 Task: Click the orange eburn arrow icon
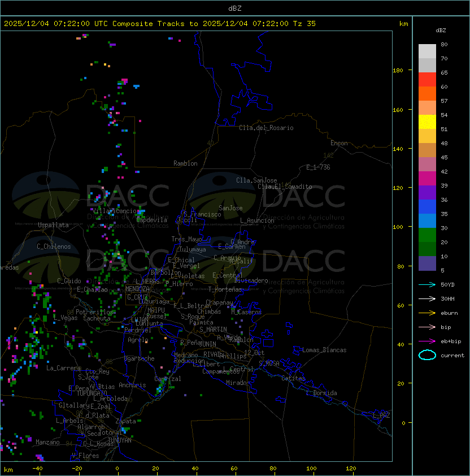tap(427, 313)
